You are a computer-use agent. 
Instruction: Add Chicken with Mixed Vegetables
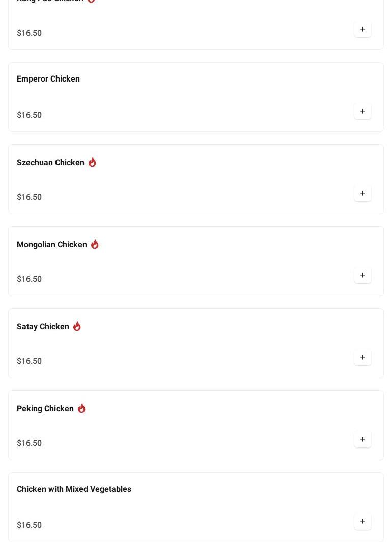362,522
